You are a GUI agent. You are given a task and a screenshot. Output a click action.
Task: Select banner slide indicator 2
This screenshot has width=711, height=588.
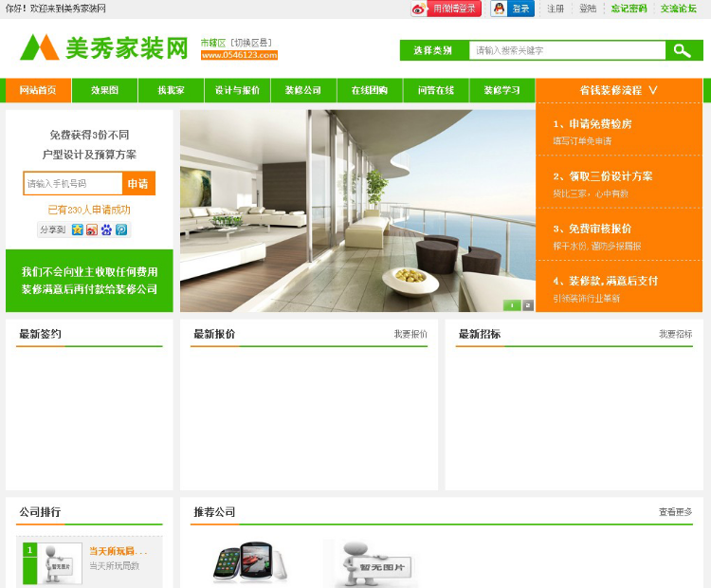click(x=528, y=305)
